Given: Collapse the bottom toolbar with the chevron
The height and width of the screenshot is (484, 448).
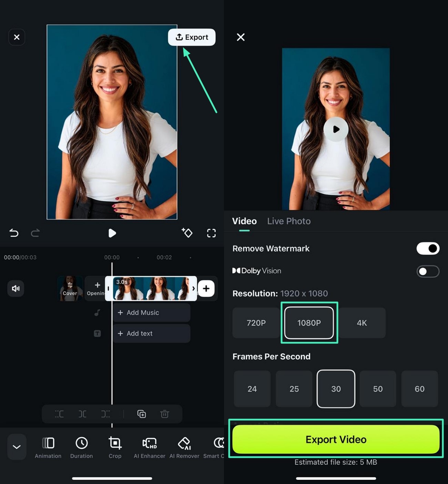Looking at the screenshot, I should 17,446.
